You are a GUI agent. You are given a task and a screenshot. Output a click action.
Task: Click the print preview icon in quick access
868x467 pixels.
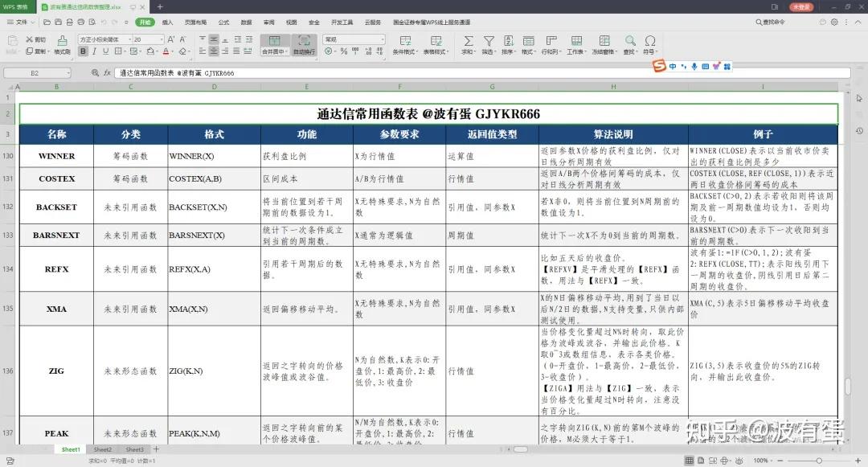pyautogui.click(x=92, y=23)
